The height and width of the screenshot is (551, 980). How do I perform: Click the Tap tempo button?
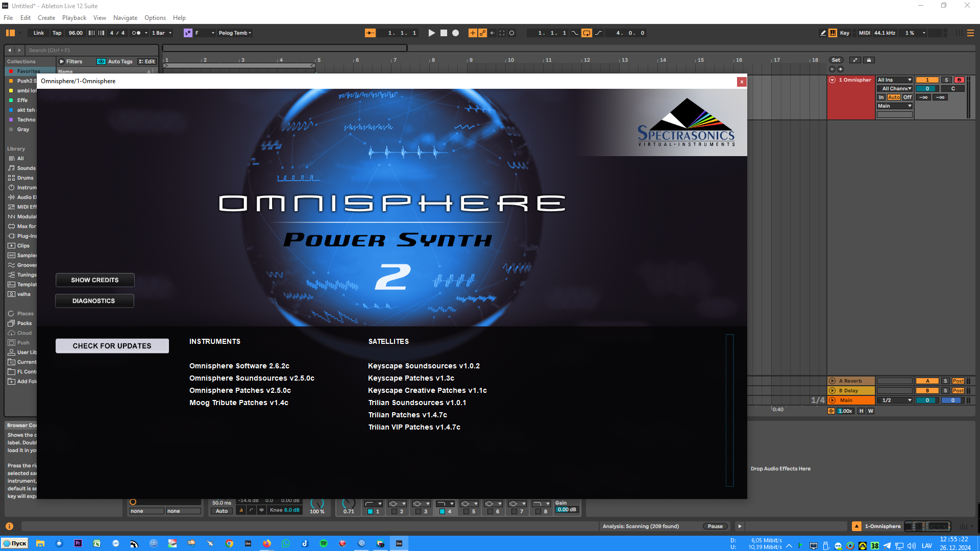click(x=57, y=33)
